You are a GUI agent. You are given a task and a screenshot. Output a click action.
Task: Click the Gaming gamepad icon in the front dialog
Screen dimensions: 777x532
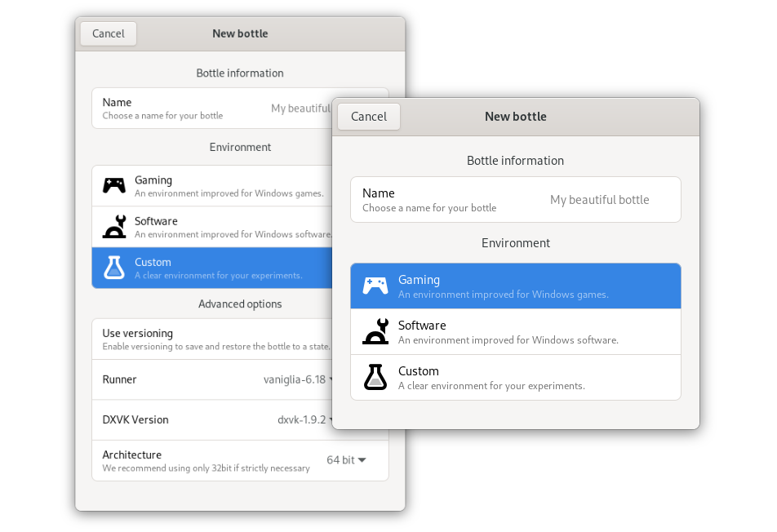(375, 286)
